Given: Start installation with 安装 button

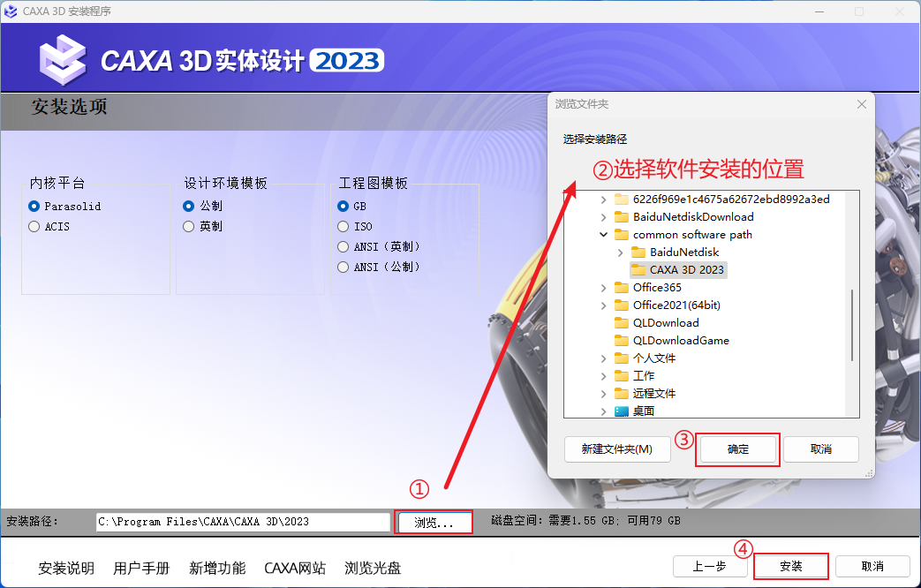Looking at the screenshot, I should (x=790, y=566).
